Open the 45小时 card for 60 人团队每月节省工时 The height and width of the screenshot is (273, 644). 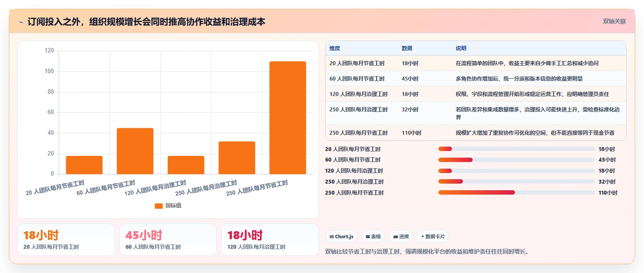[168, 240]
